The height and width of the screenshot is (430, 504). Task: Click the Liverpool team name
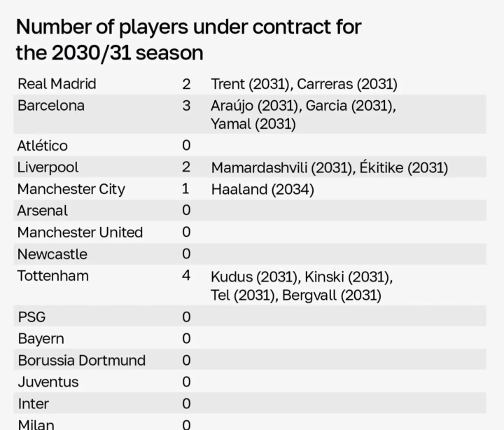tap(48, 167)
